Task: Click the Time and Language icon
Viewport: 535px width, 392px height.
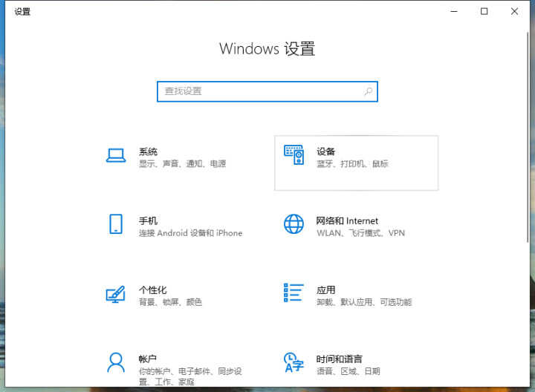Action: point(294,363)
